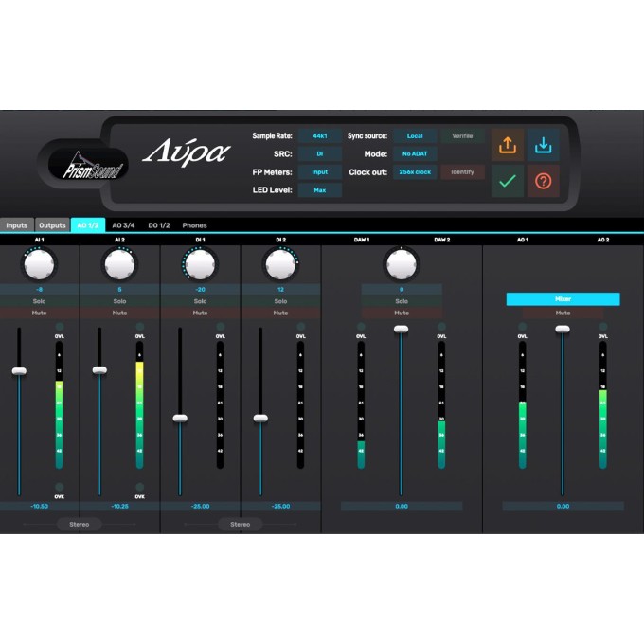Solo the DI 1 channel
This screenshot has height=644, width=644.
[200, 301]
